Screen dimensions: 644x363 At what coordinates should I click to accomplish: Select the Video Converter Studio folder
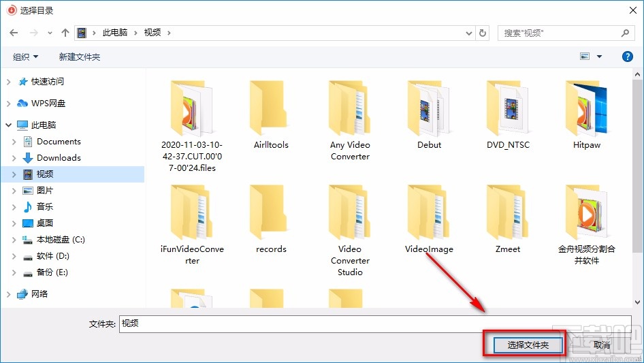click(x=350, y=230)
